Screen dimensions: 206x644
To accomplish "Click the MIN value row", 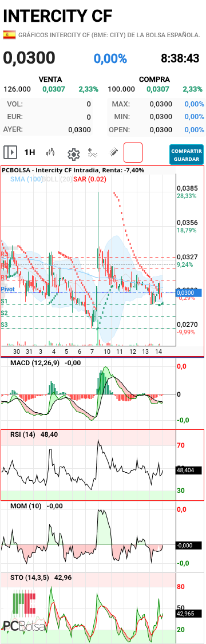I will [156, 117].
